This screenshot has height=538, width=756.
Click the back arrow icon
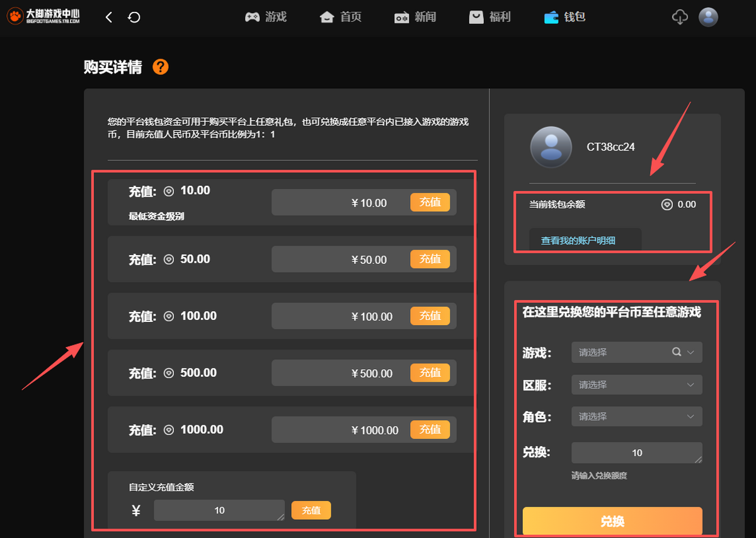(109, 18)
